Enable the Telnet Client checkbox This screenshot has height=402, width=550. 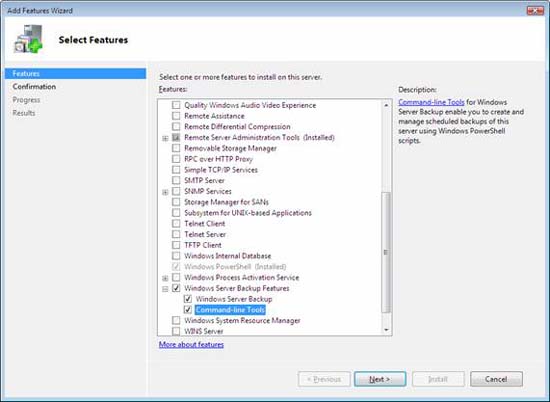point(176,223)
